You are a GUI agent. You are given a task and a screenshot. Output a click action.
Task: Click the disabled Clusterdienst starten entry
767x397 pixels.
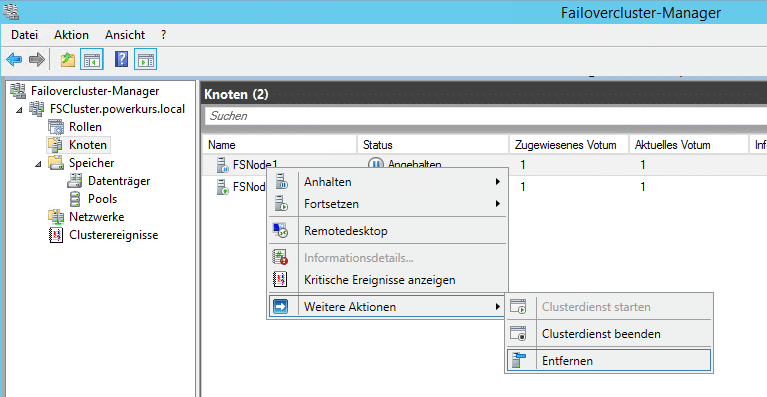[609, 307]
